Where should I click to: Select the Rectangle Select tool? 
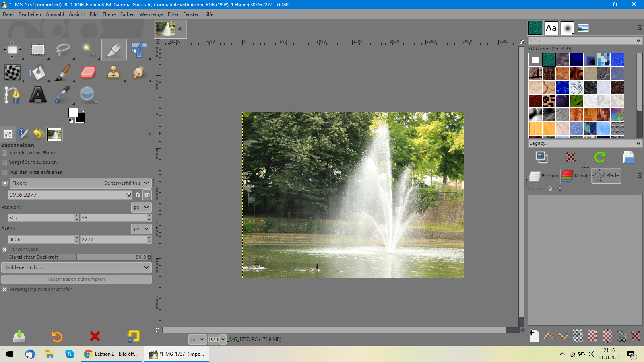coord(38,50)
